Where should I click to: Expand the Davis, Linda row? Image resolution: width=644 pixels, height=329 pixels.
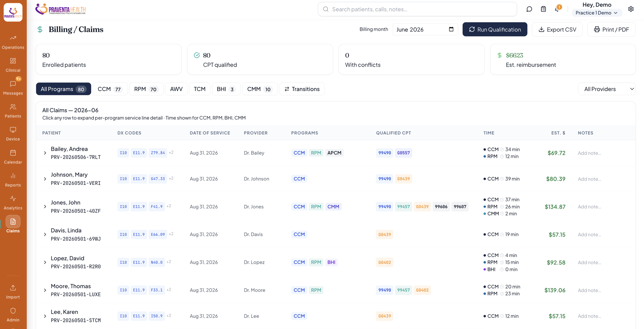pos(45,234)
